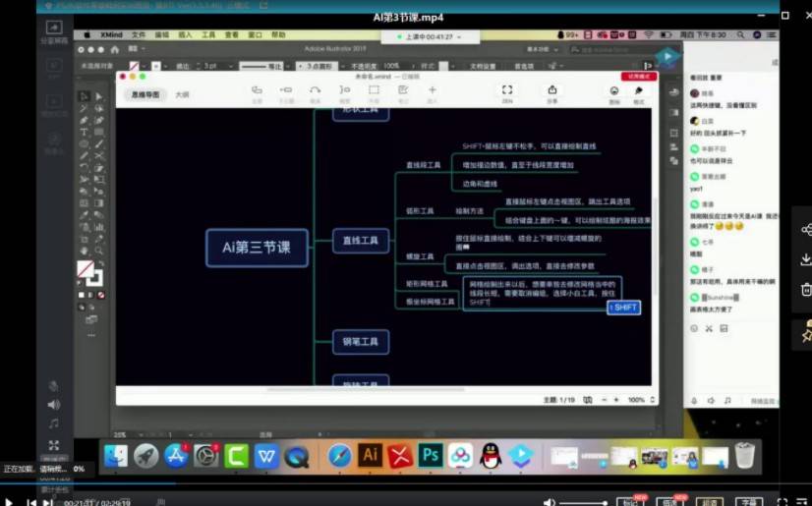The image size is (812, 506).
Task: Click the XMind note icon
Action: (x=403, y=89)
